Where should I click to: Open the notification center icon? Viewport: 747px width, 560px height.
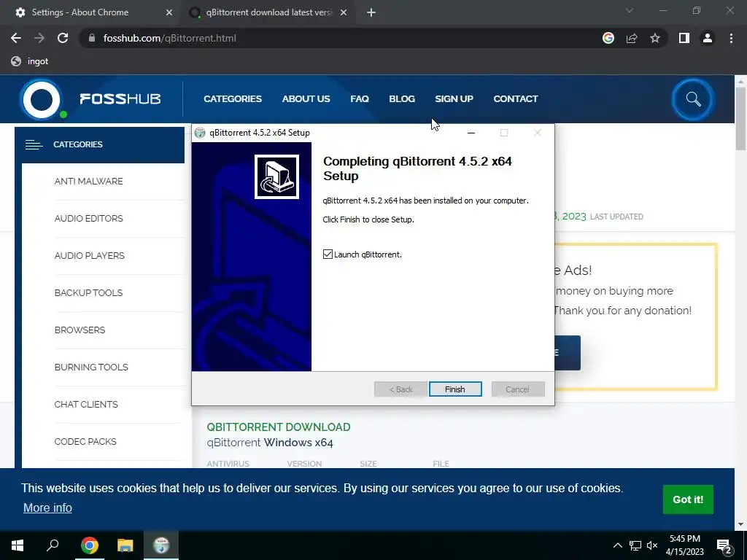[724, 545]
